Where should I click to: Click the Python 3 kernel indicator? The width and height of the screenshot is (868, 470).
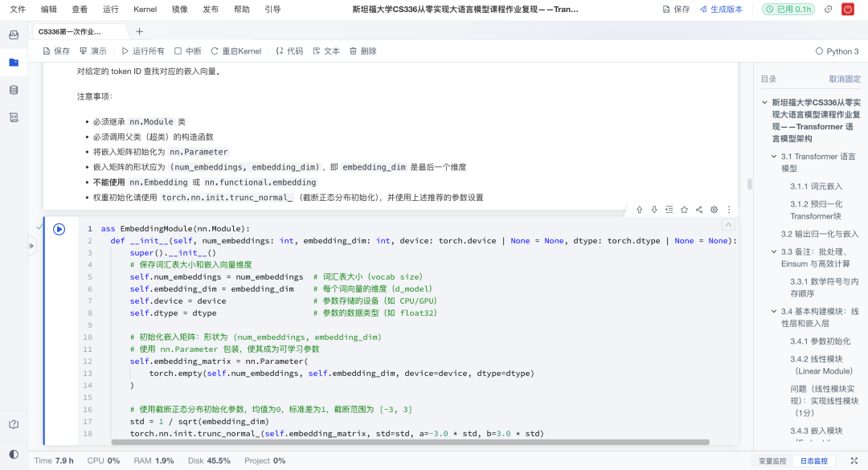[x=837, y=51]
